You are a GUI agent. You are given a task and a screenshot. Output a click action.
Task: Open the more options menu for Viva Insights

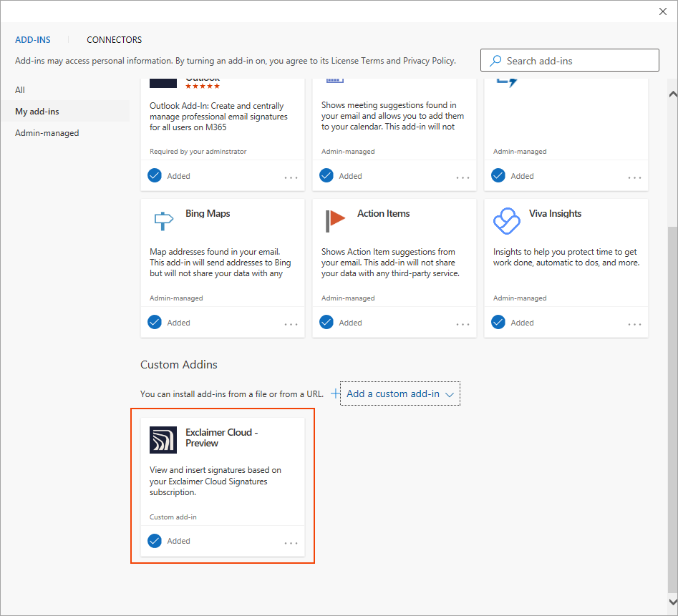coord(634,324)
